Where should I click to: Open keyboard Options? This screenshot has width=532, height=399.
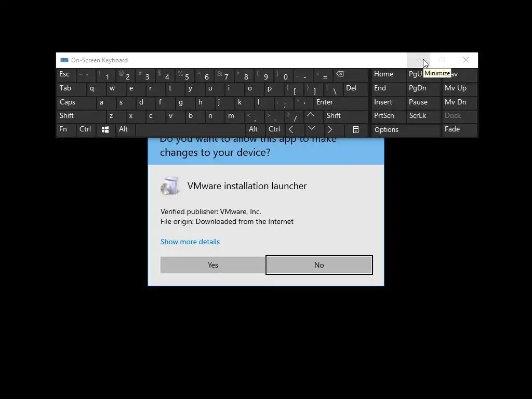406,130
